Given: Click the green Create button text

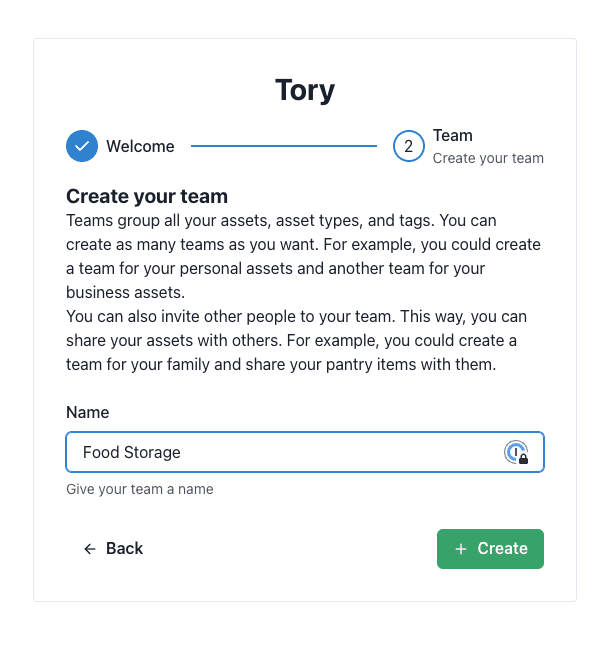Looking at the screenshot, I should point(503,548).
